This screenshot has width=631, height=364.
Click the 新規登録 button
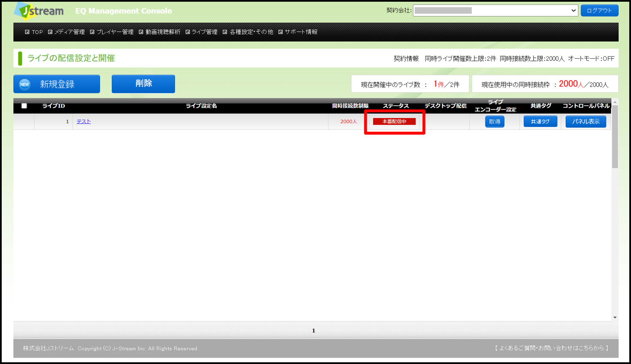click(57, 84)
